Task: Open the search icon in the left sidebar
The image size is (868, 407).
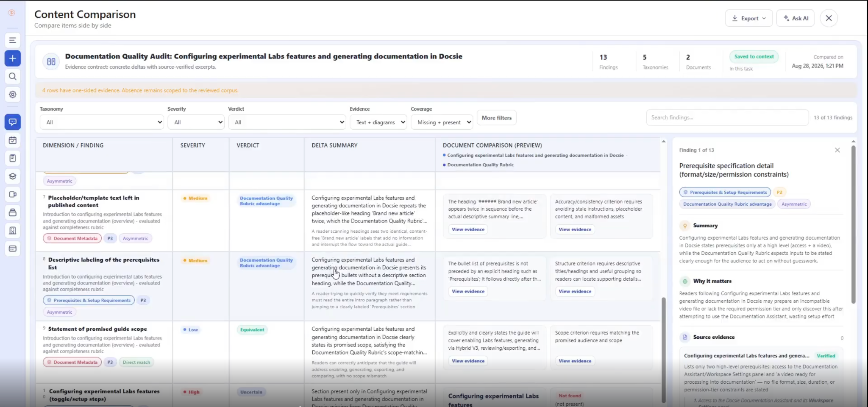Action: [x=13, y=76]
